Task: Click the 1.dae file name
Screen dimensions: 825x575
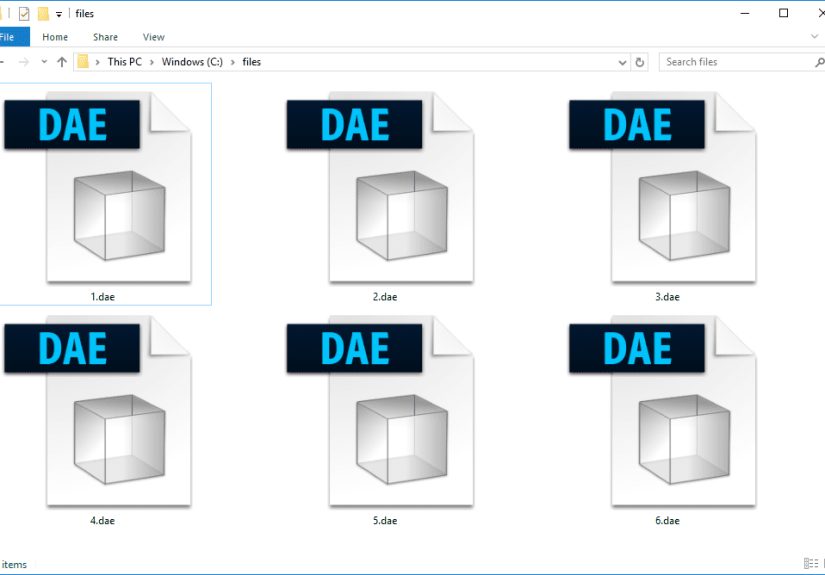Action: [103, 297]
